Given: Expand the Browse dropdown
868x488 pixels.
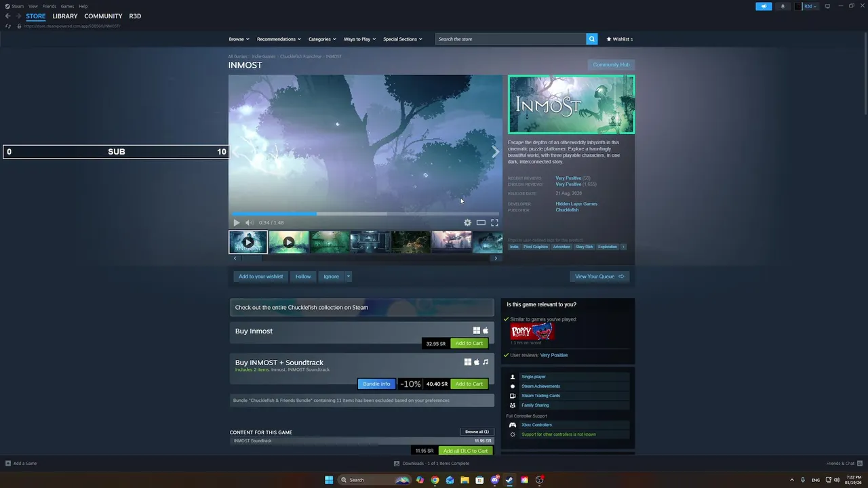Looking at the screenshot, I should point(239,39).
